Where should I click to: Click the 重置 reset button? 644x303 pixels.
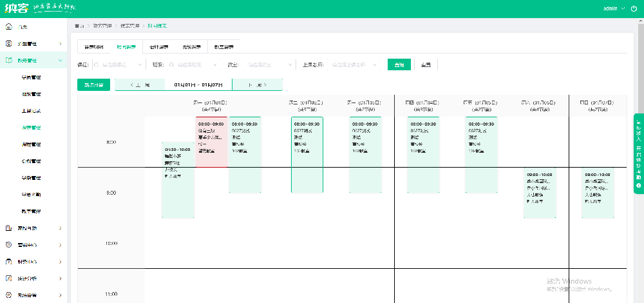[x=426, y=64]
